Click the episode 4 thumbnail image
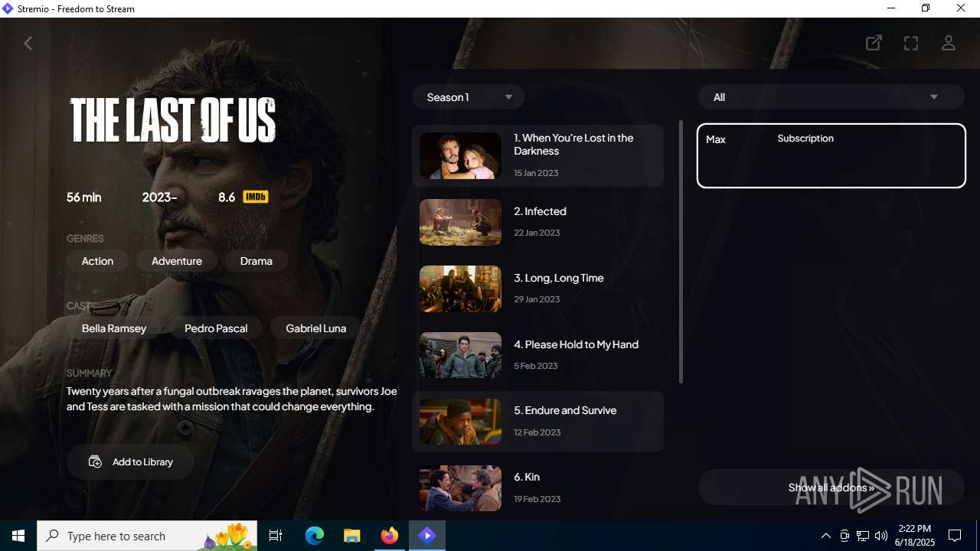The height and width of the screenshot is (551, 980). 460,355
